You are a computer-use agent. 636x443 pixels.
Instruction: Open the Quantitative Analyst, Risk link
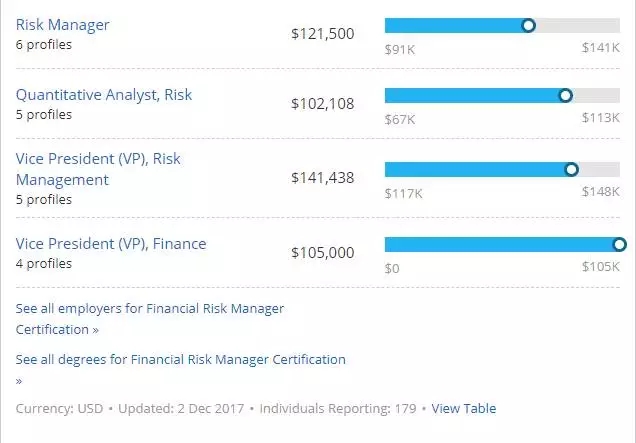[x=104, y=95]
